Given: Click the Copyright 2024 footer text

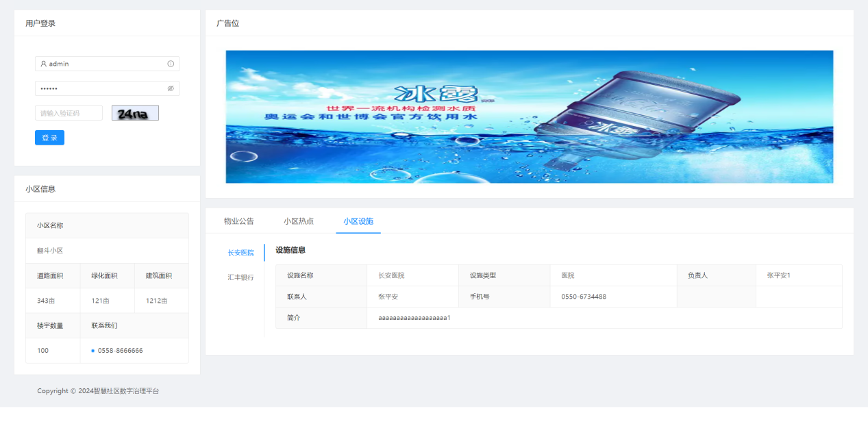Looking at the screenshot, I should (x=98, y=391).
